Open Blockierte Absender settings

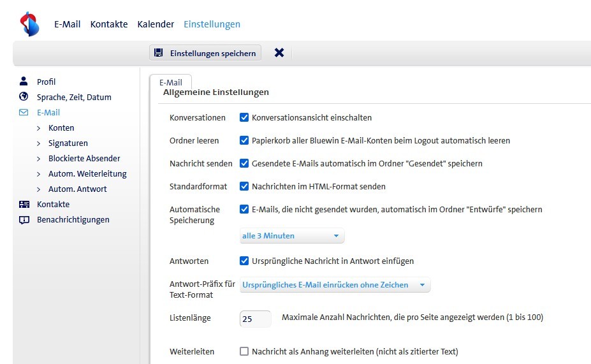click(x=84, y=158)
